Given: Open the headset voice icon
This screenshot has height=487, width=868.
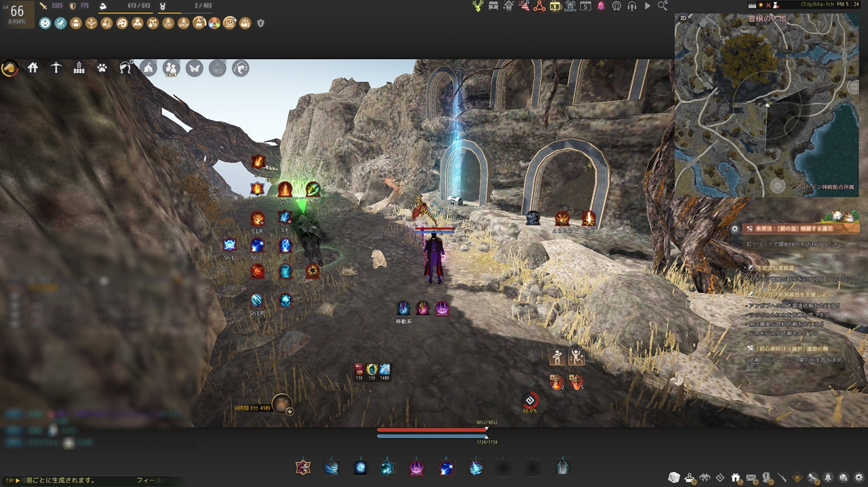Looking at the screenshot, I should click(x=632, y=6).
